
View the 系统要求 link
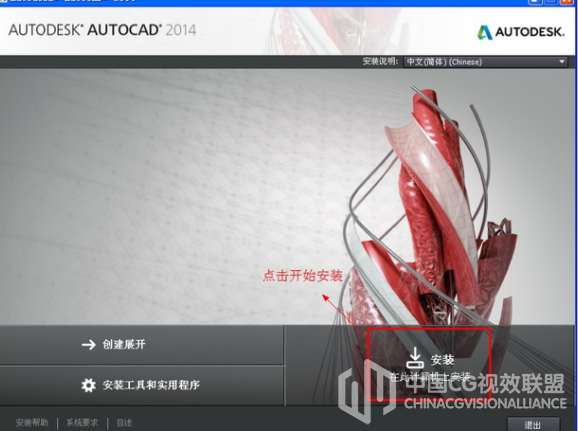coord(82,423)
